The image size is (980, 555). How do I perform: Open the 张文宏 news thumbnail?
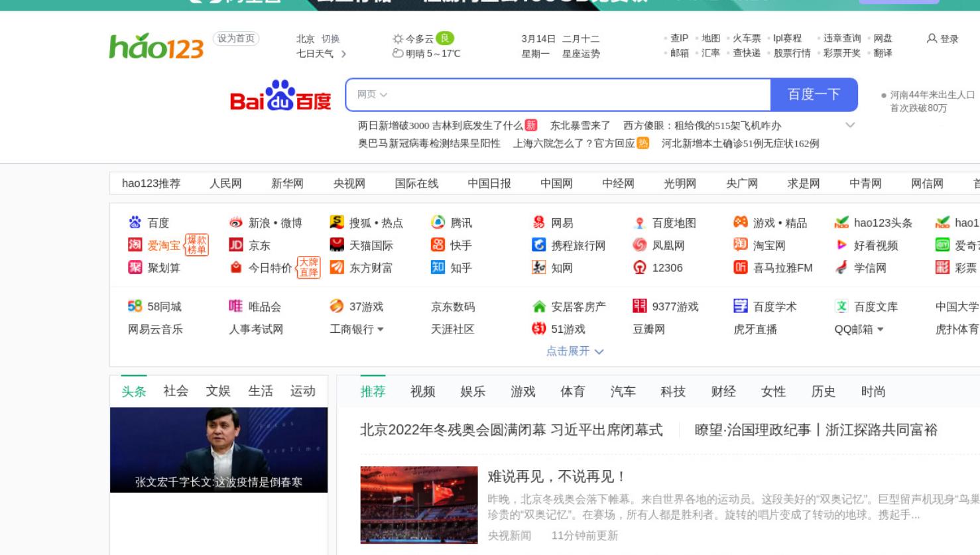click(x=219, y=450)
